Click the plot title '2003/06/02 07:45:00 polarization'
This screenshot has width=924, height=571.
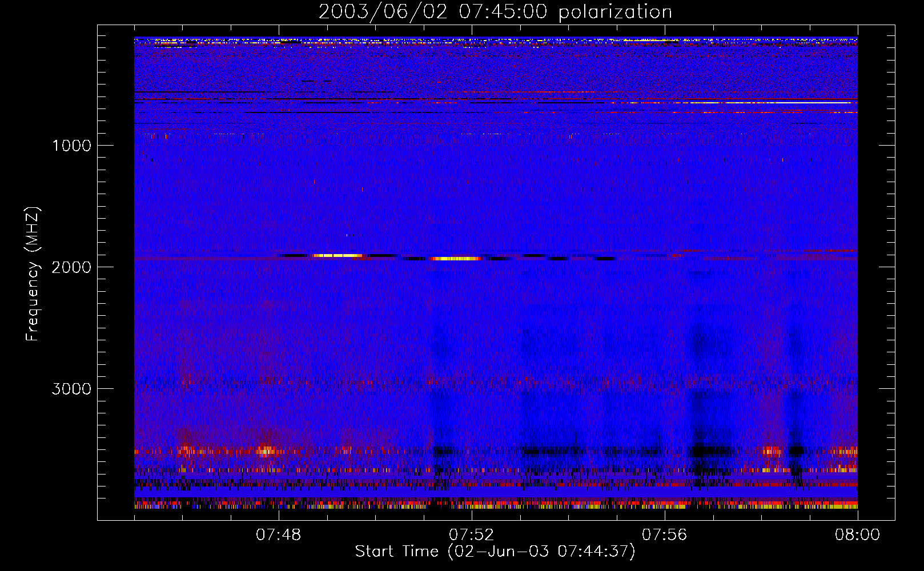[495, 12]
